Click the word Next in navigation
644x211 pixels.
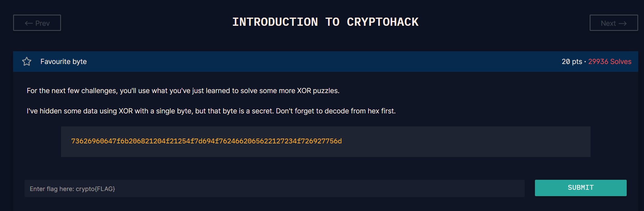[608, 23]
